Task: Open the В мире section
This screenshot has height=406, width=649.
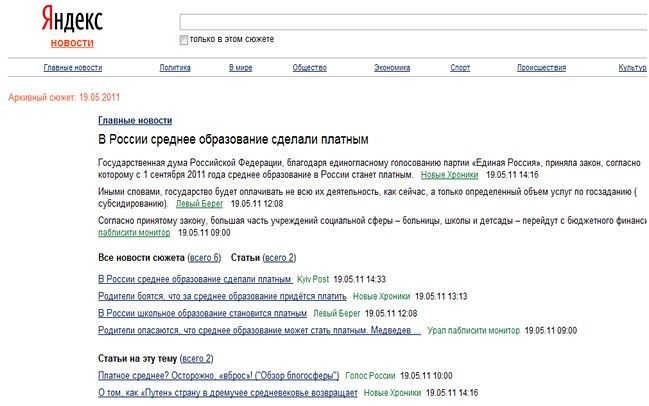Action: point(240,67)
